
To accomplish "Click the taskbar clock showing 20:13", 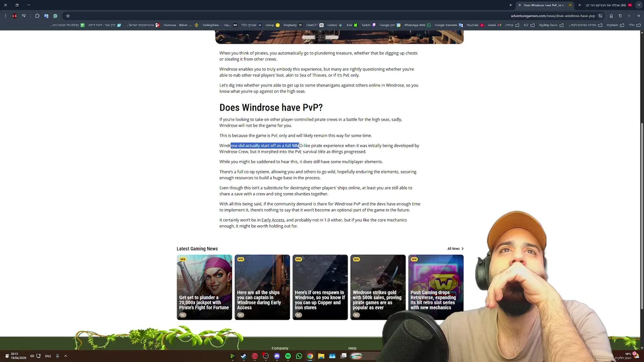I will point(19,356).
